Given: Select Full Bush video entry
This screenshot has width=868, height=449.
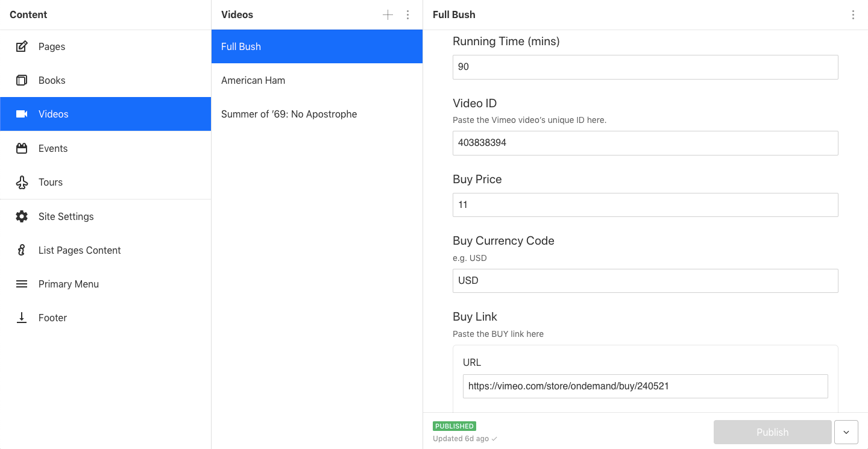Looking at the screenshot, I should (x=317, y=46).
